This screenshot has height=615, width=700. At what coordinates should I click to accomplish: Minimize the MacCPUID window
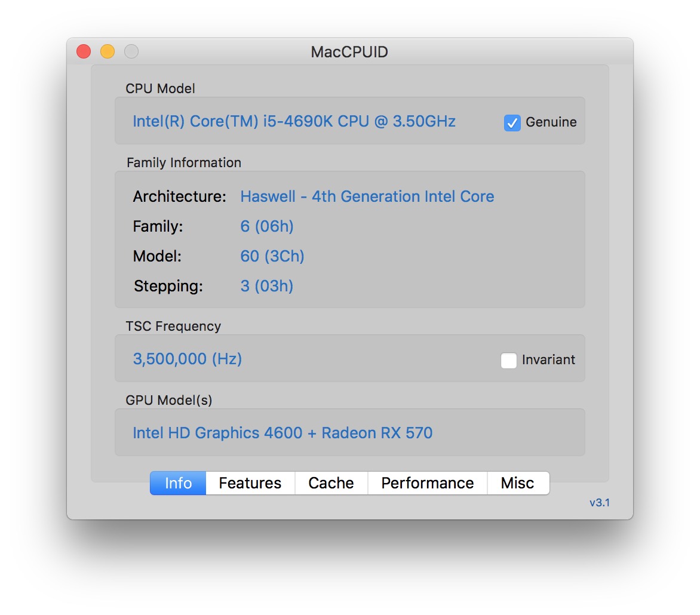[x=107, y=51]
